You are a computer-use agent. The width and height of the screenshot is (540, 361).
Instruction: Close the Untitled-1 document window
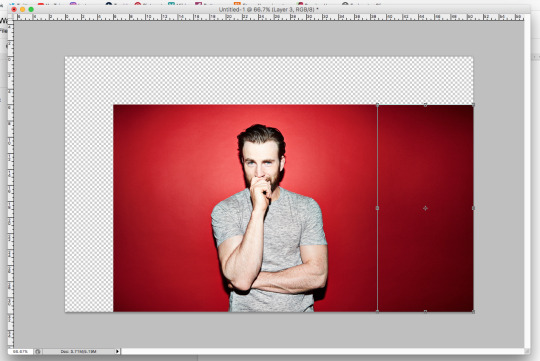point(14,9)
